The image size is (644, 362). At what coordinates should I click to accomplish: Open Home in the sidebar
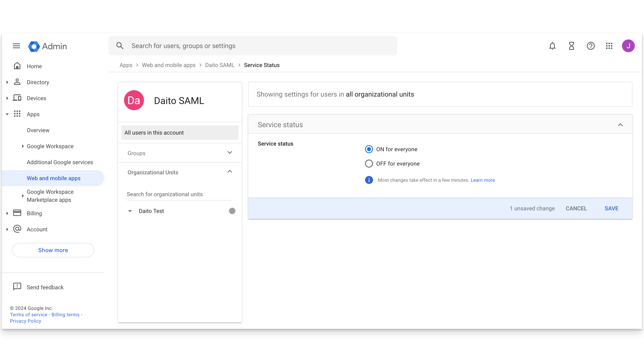[x=34, y=66]
